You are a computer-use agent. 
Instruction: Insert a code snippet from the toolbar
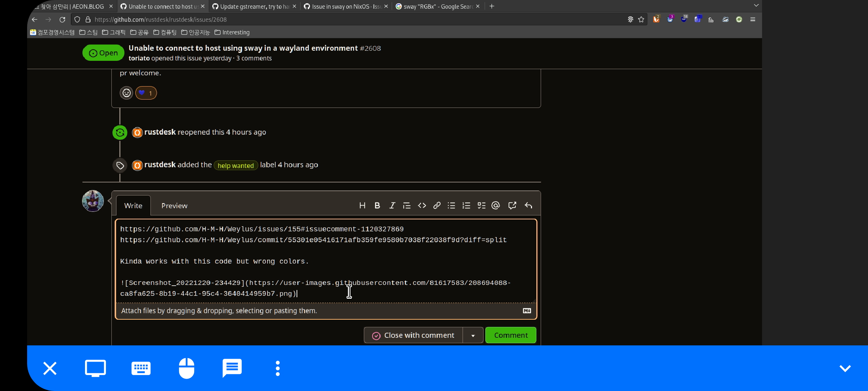(x=422, y=205)
